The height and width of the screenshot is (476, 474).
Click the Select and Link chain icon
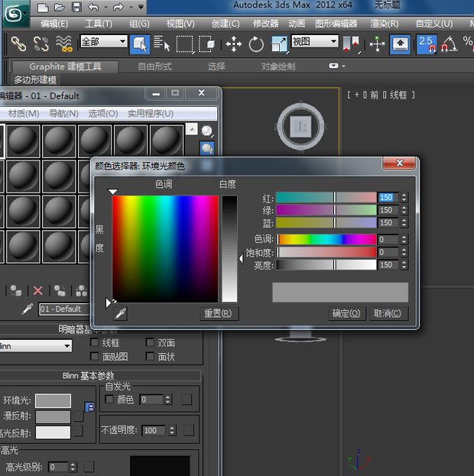point(18,44)
